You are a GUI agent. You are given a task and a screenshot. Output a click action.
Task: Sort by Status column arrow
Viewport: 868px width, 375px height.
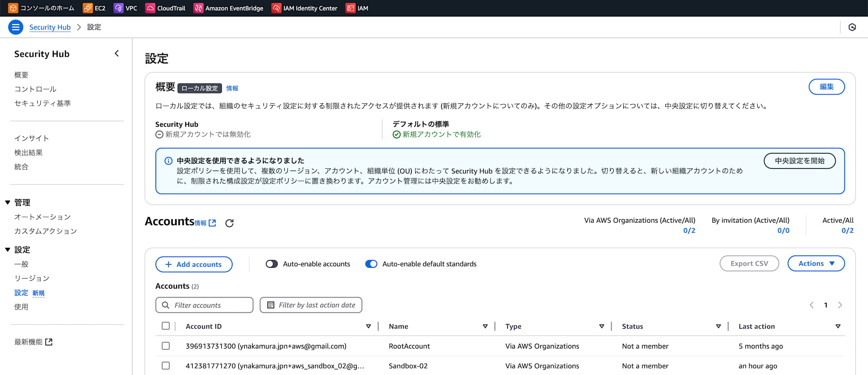pos(718,326)
